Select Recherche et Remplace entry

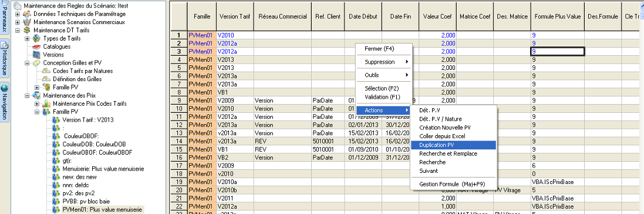point(453,153)
